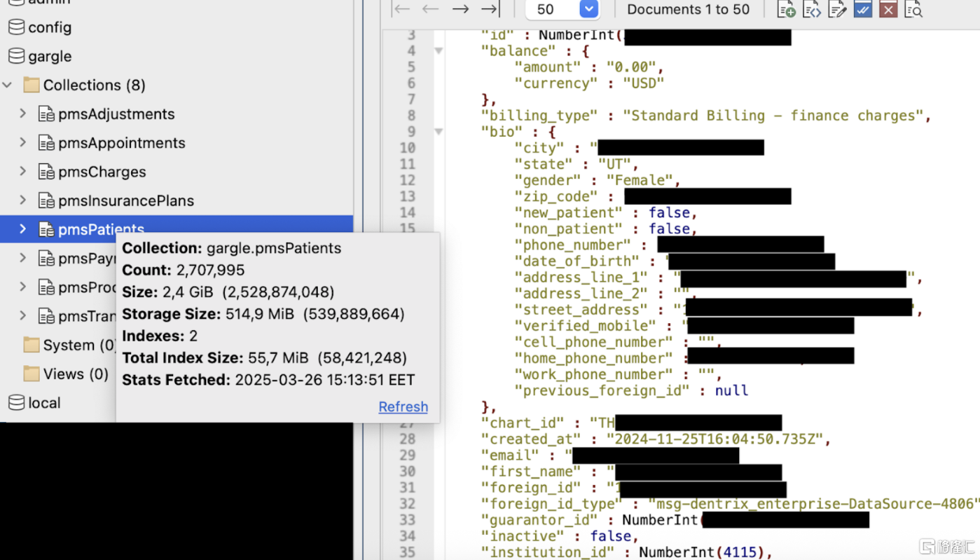
Task: Click the search in document icon
Action: (913, 9)
